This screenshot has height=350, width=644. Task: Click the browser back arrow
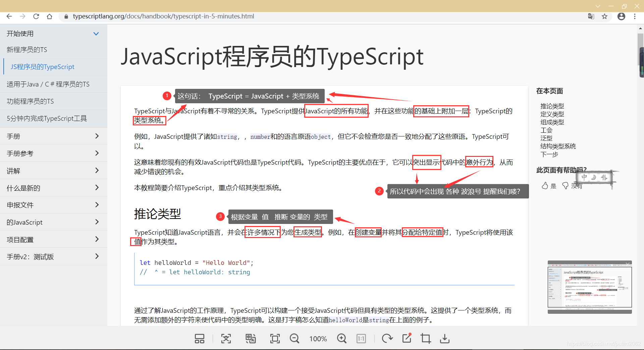pyautogui.click(x=9, y=16)
